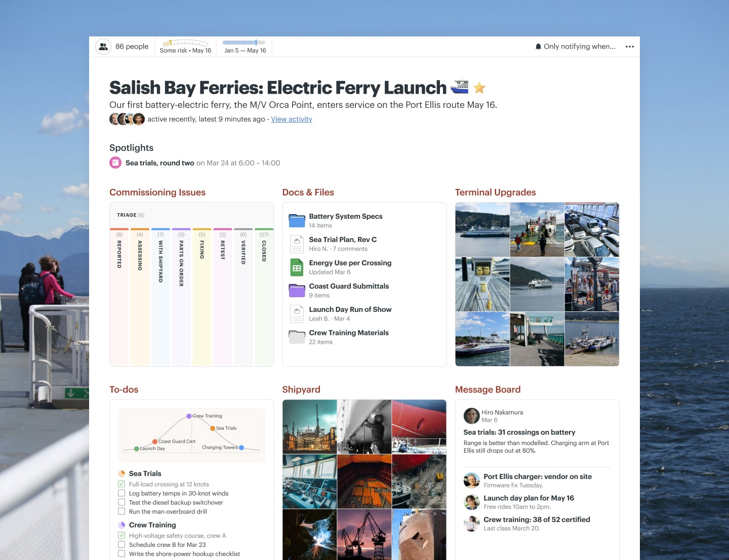Screen dimensions: 729x560
Task: Click the View activity link
Action: click(x=292, y=119)
